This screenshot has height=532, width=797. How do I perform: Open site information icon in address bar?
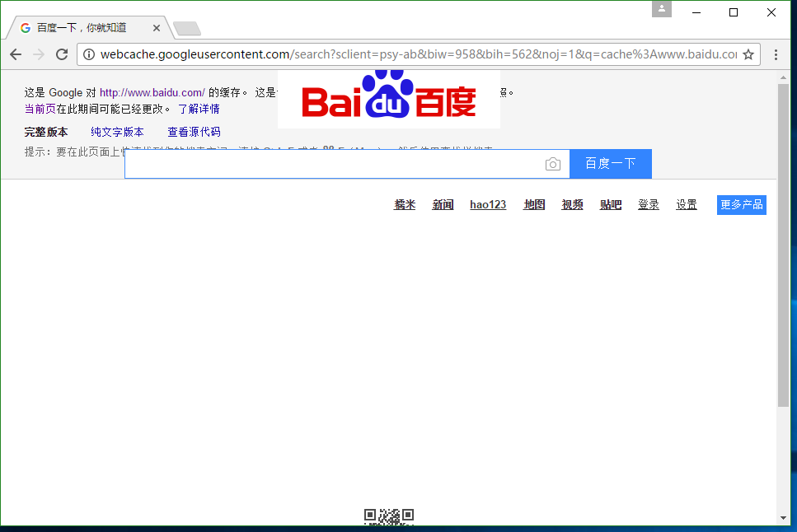coord(89,54)
